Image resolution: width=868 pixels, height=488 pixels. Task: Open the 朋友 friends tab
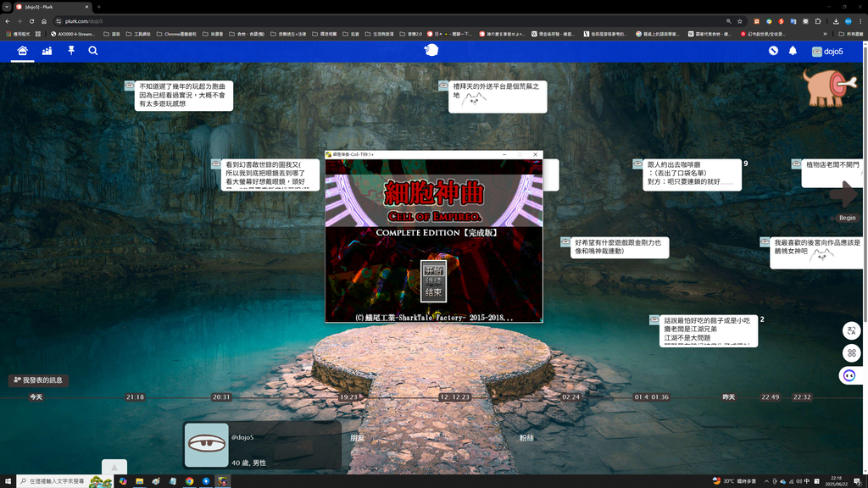(x=358, y=438)
